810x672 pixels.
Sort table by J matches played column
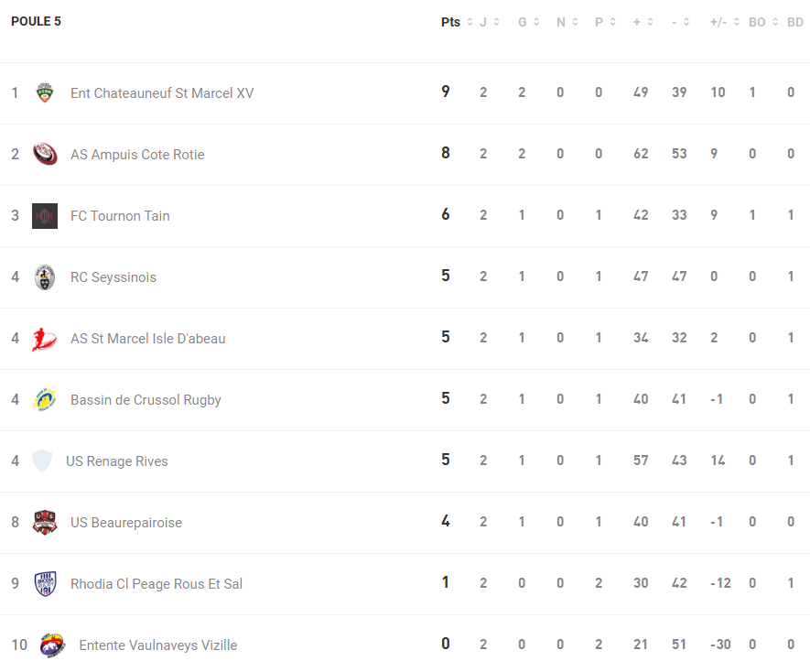[x=489, y=22]
